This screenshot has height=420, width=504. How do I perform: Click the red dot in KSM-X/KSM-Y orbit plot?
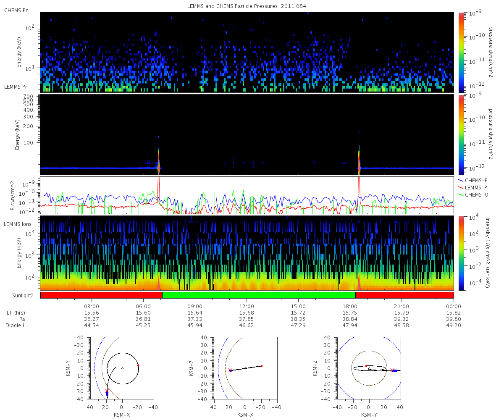(138, 365)
